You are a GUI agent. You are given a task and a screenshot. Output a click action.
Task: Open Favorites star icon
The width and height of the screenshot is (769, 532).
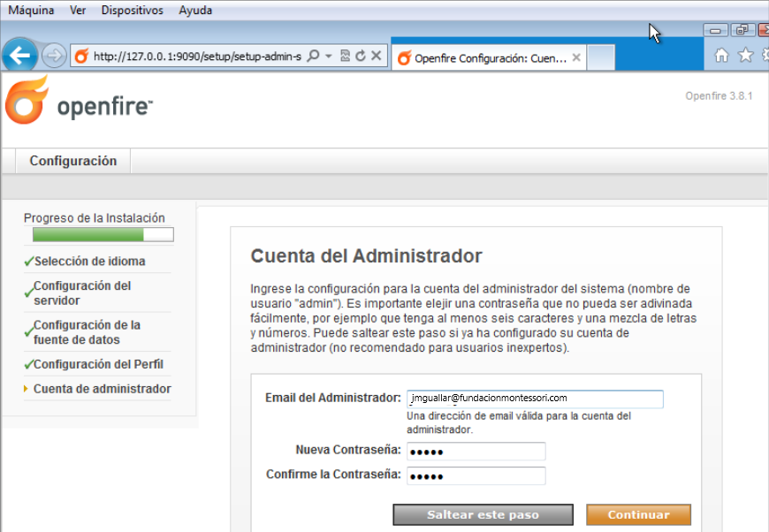tap(745, 56)
